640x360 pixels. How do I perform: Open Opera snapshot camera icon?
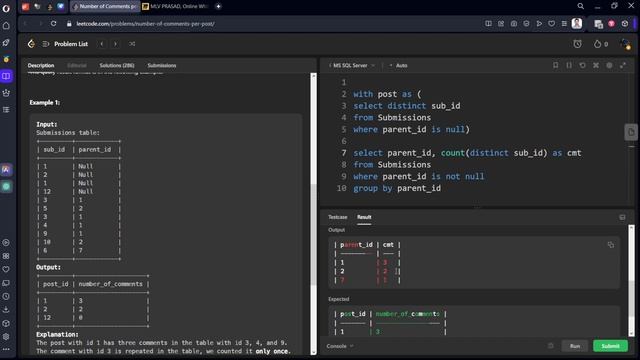[513, 24]
